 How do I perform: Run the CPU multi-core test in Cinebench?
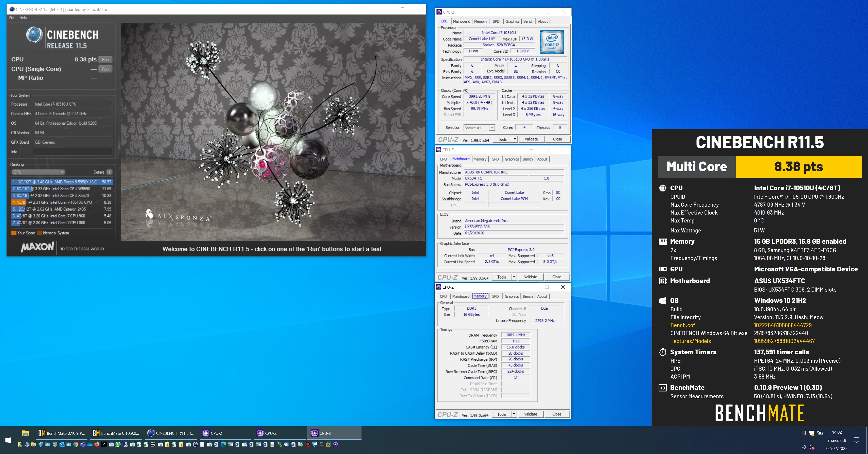(x=105, y=60)
